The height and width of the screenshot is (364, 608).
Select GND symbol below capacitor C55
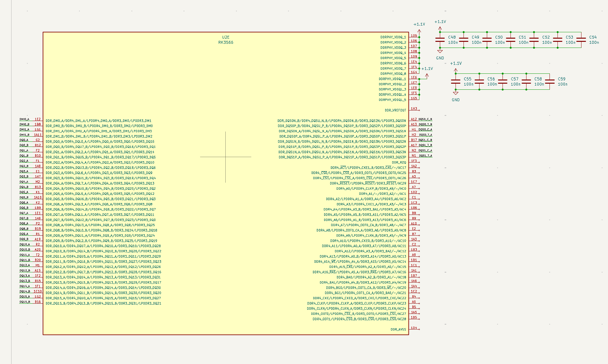pyautogui.click(x=456, y=94)
